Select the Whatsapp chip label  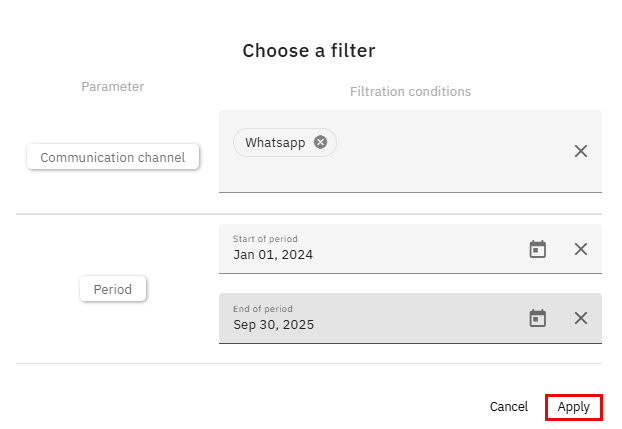click(x=275, y=143)
